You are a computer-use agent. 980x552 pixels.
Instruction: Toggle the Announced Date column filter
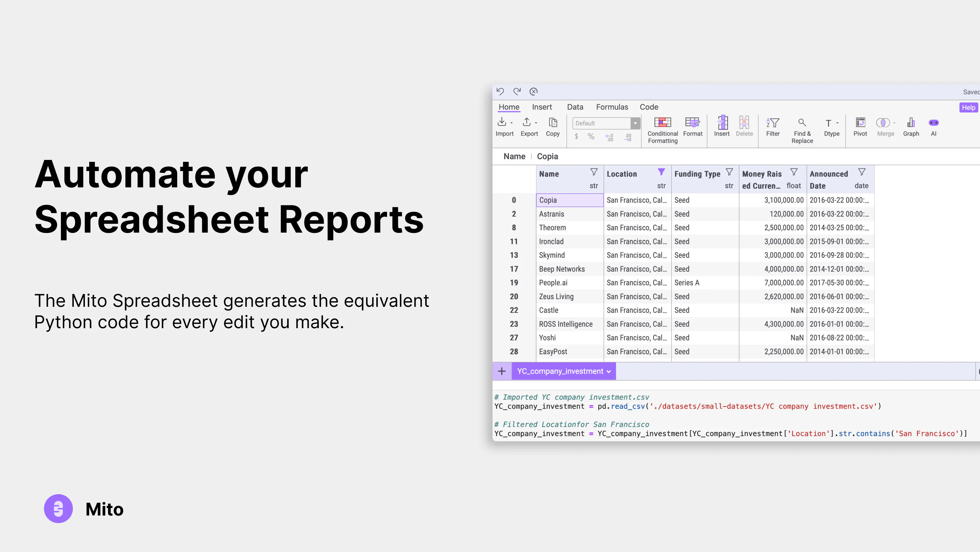[x=862, y=172]
